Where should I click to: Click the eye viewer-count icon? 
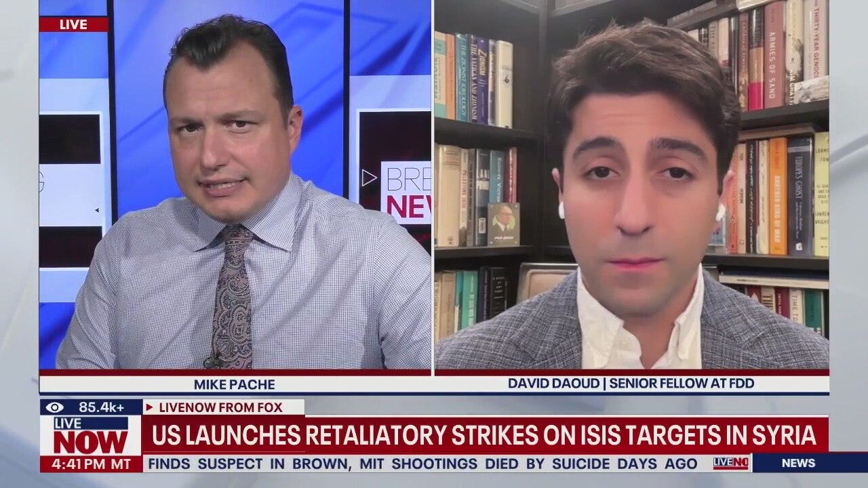point(56,407)
